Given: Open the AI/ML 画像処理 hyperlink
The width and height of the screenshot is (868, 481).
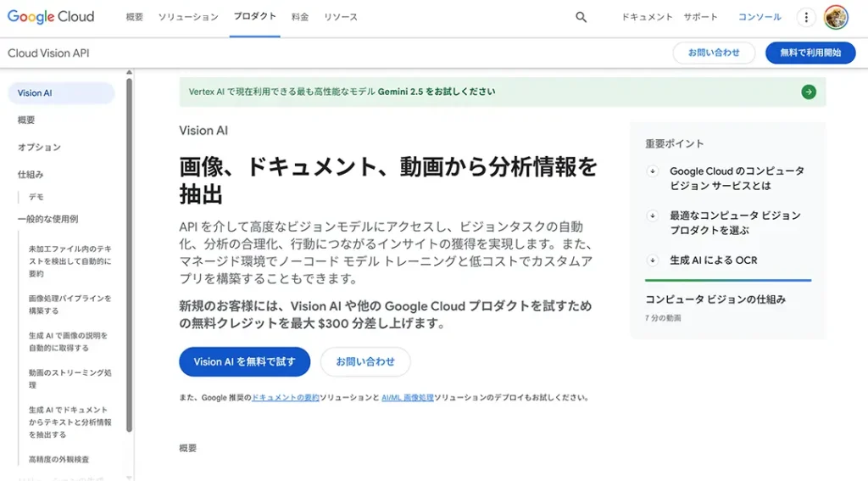Looking at the screenshot, I should coord(408,397).
